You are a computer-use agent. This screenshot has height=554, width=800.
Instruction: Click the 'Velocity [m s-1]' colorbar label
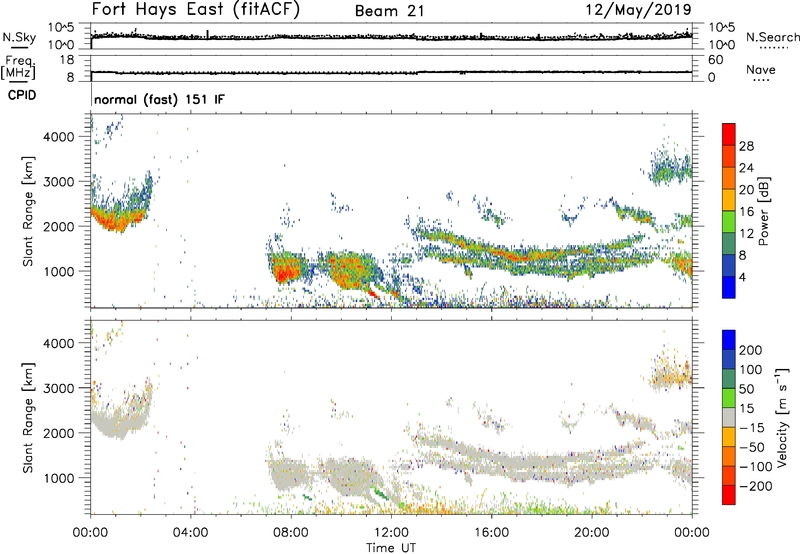coord(782,417)
